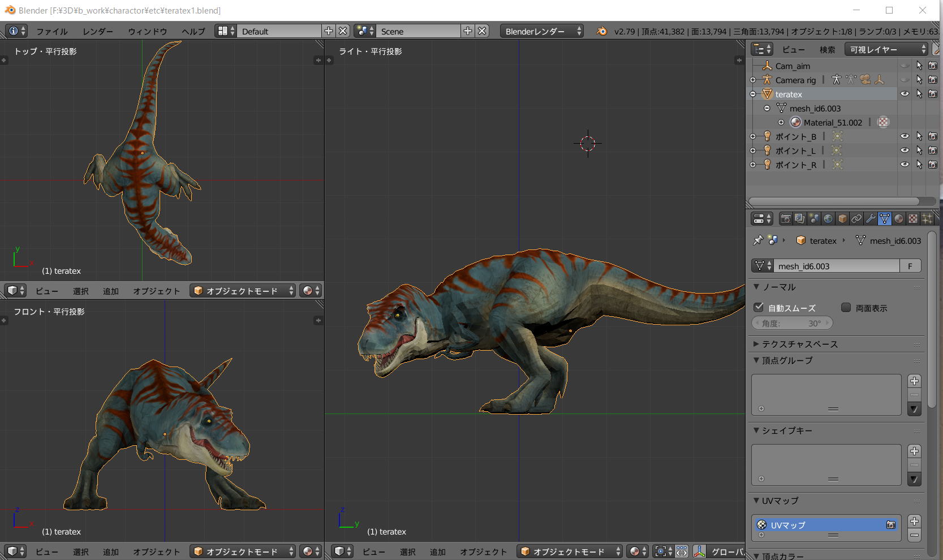943x560 pixels.
Task: Expand the テクスチャスペース panel
Action: click(800, 344)
